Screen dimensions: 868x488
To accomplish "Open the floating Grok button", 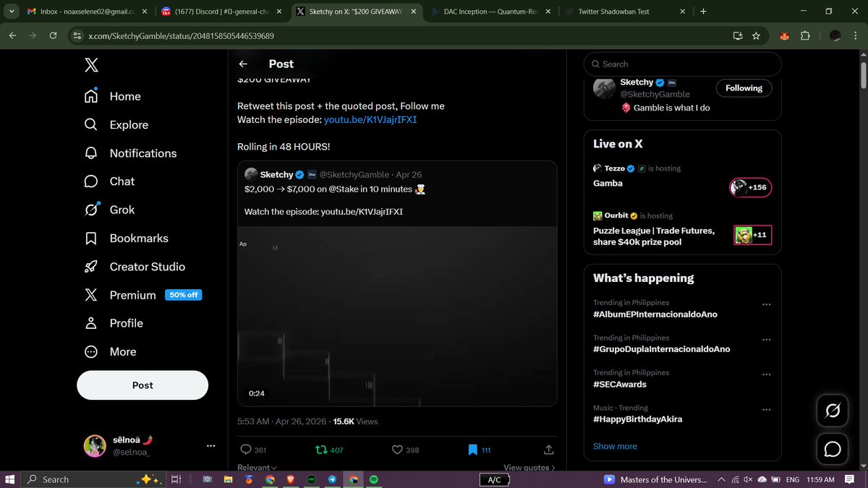I will tap(833, 411).
